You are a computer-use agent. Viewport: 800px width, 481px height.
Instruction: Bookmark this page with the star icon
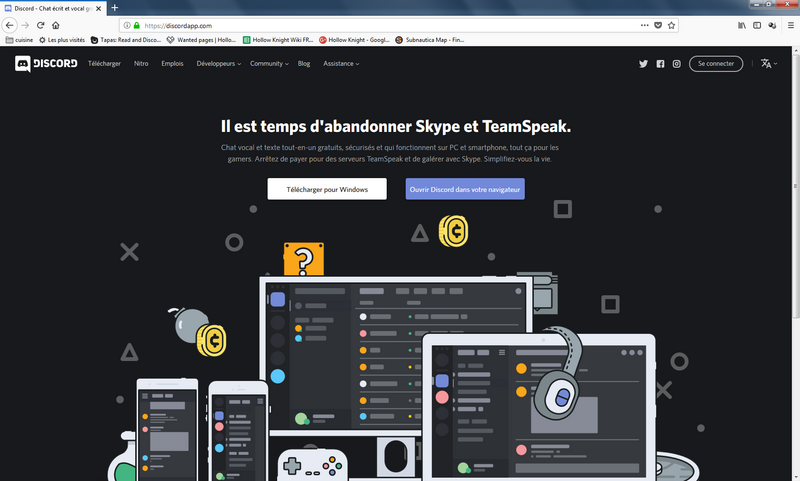[672, 25]
